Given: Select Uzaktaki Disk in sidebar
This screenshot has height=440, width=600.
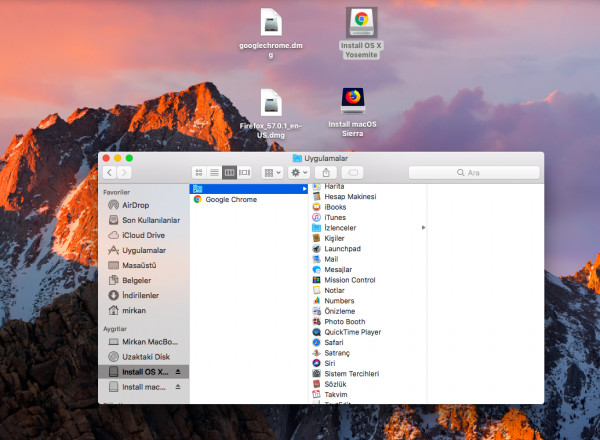Looking at the screenshot, I should pos(144,357).
